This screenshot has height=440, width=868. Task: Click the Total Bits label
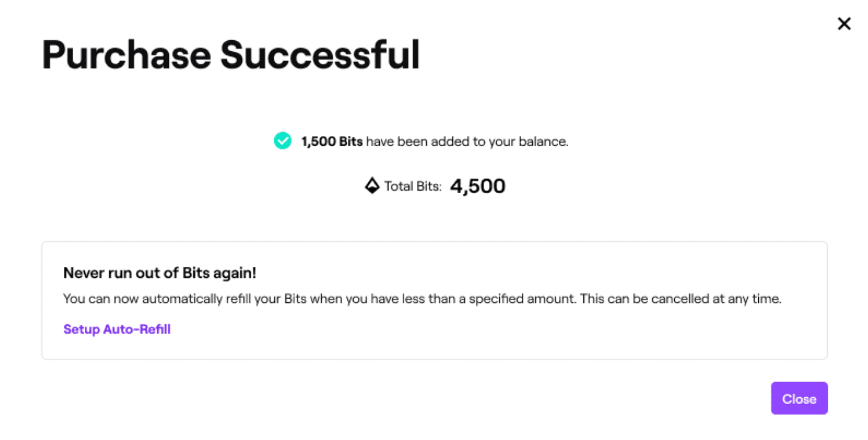point(413,186)
